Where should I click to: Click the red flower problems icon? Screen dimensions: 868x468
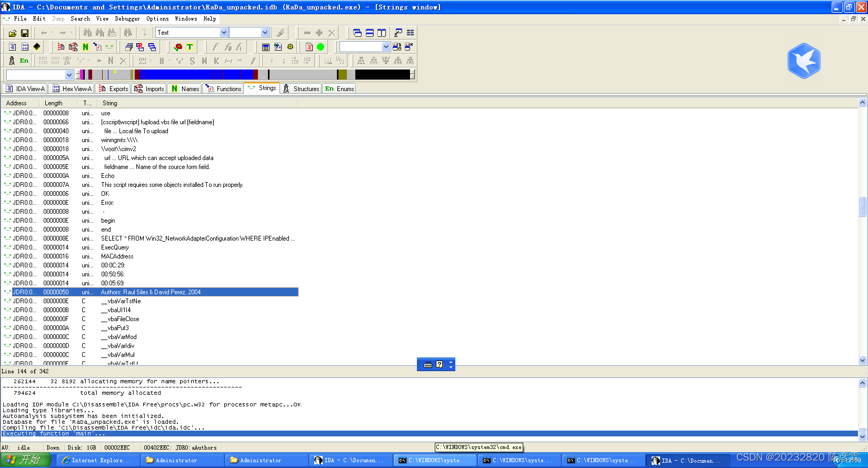(x=178, y=47)
